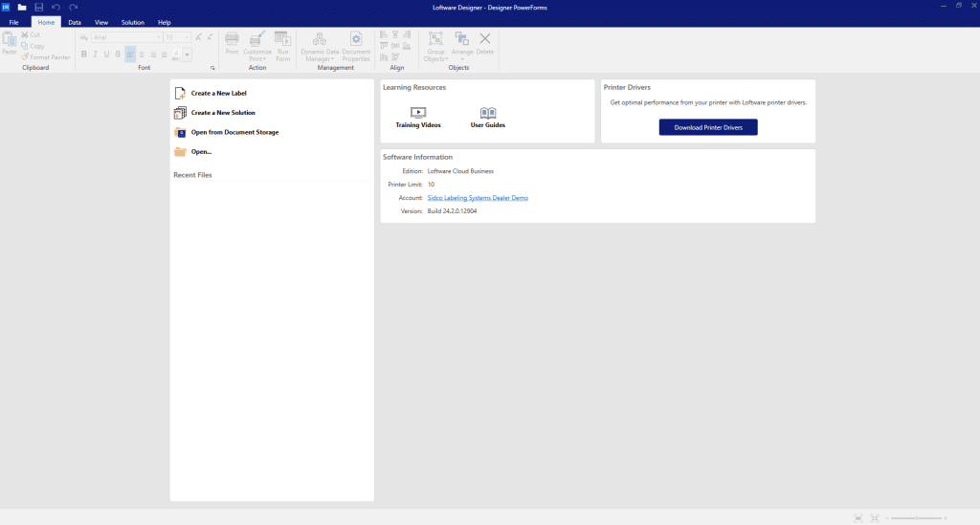Click the align objects left icon

pos(384,35)
